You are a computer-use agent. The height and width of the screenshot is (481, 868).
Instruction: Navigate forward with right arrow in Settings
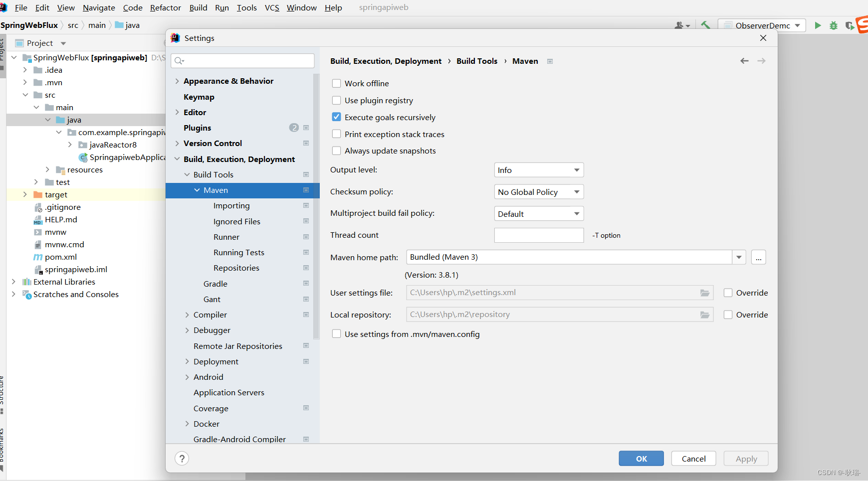(x=761, y=61)
